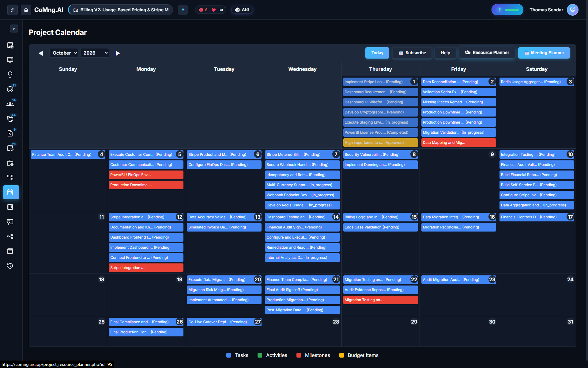Open the monitor sidebar icon
The width and height of the screenshot is (588, 368).
(10, 60)
